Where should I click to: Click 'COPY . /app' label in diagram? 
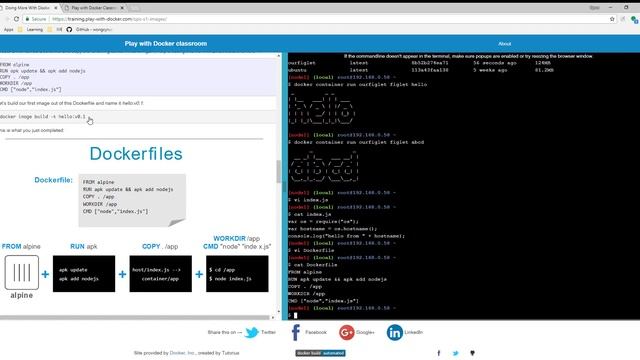click(160, 247)
